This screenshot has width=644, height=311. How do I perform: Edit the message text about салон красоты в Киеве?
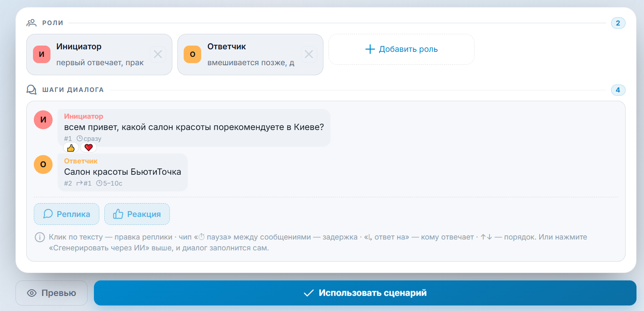194,127
